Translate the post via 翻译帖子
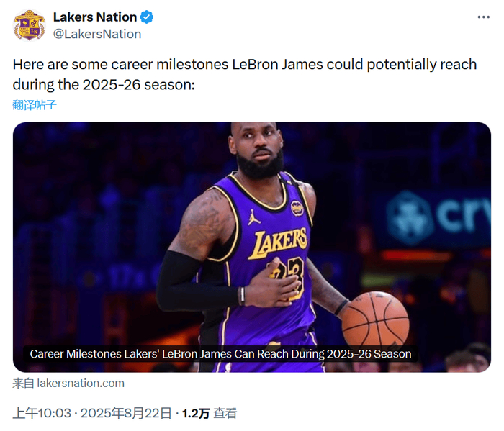 coord(35,104)
